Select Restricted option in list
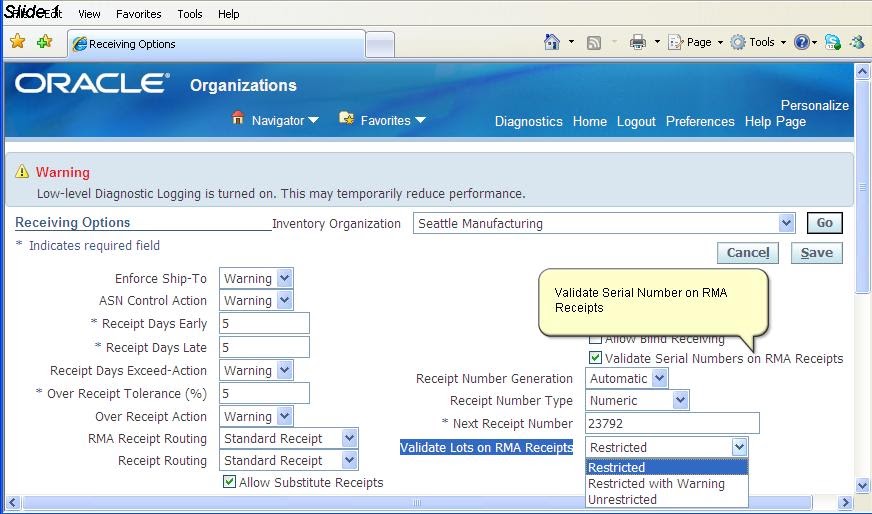Screen dimensions: 872x514 666,467
